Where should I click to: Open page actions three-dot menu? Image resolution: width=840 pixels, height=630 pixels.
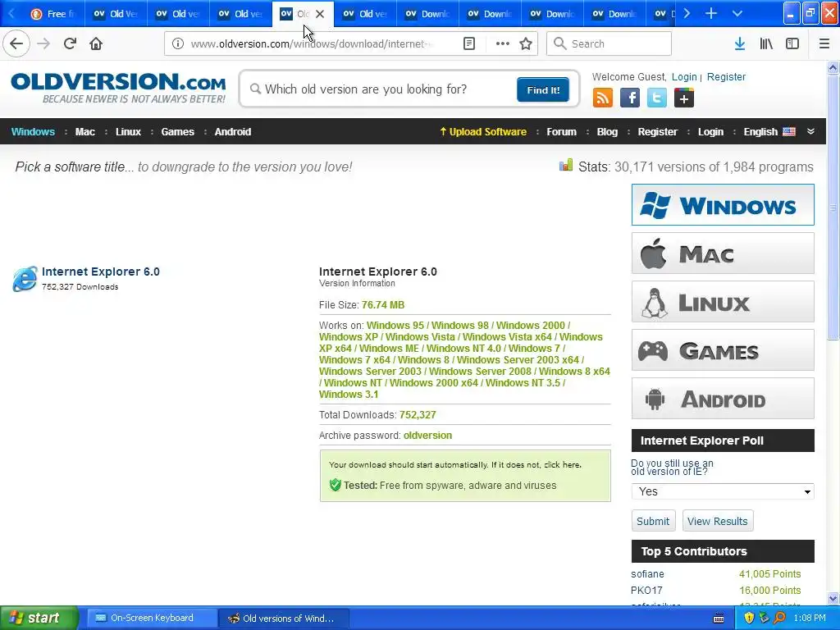tap(502, 43)
